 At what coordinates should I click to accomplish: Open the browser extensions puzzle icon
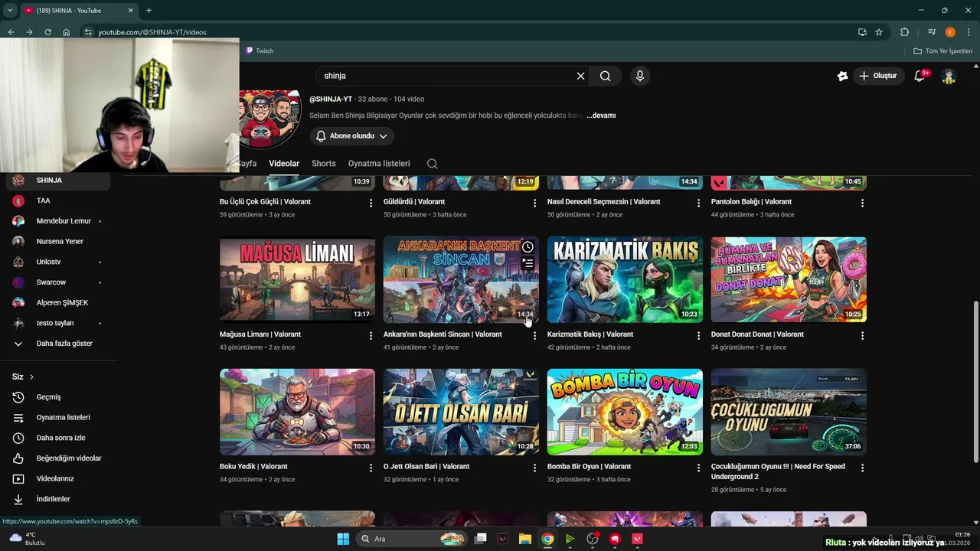(x=904, y=32)
